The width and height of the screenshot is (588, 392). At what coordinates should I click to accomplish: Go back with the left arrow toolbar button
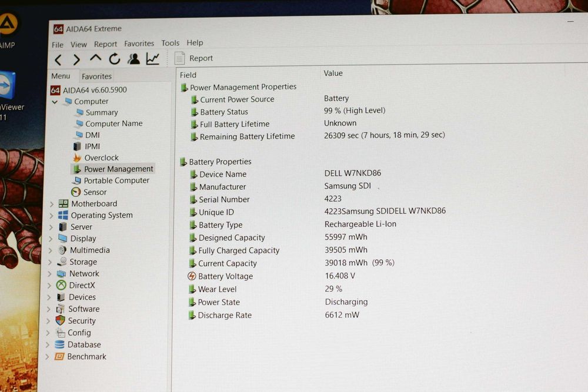[58, 60]
